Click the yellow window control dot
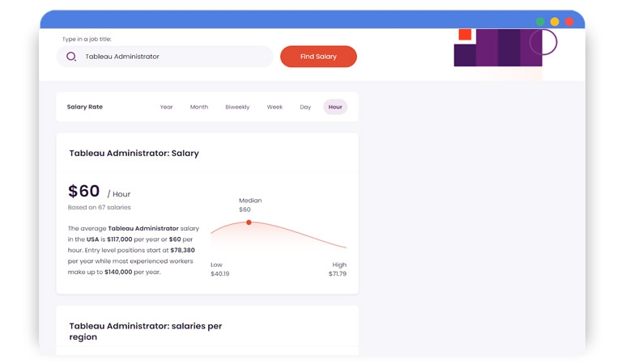The height and width of the screenshot is (364, 617). (555, 22)
